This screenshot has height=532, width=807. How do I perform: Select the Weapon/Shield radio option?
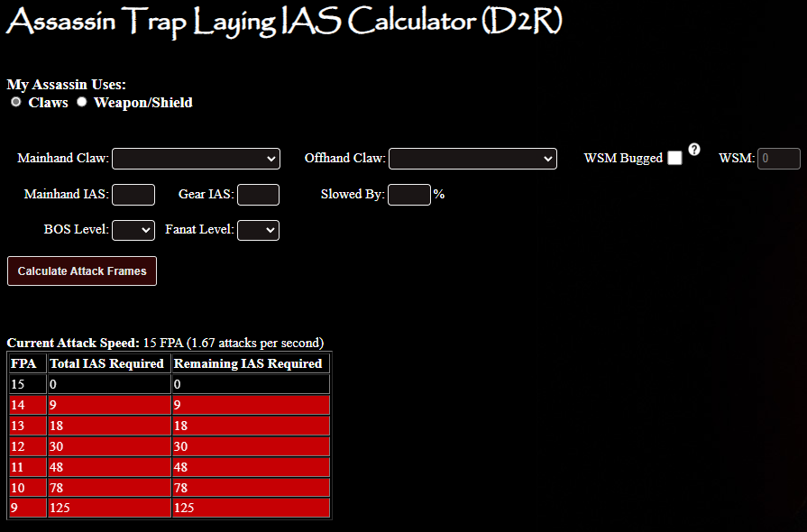click(82, 103)
